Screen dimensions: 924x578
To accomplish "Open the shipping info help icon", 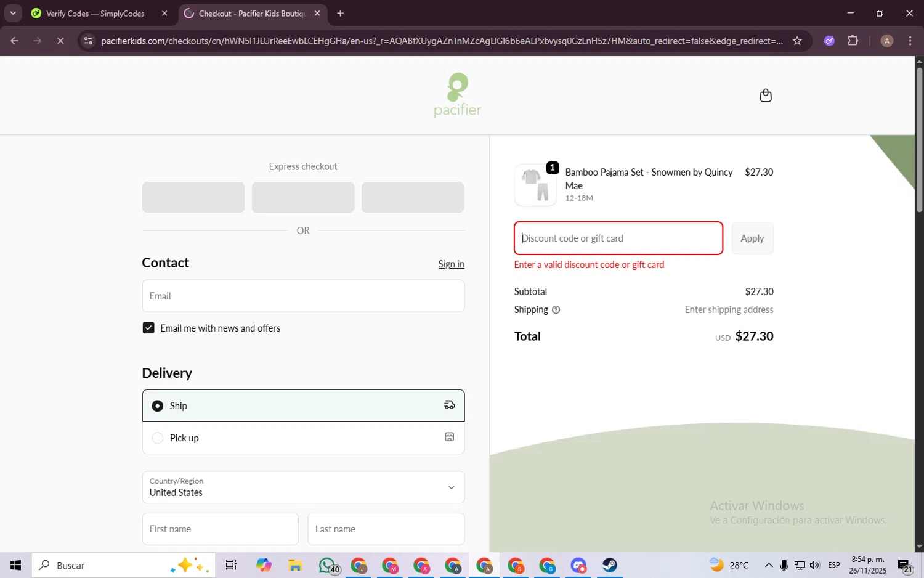I will 556,310.
